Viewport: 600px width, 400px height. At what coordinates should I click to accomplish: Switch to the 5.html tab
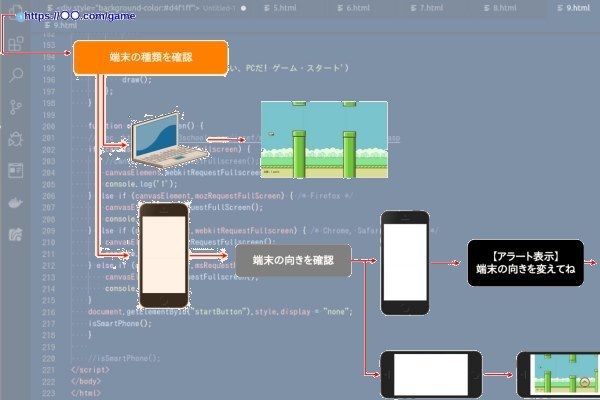(x=280, y=8)
